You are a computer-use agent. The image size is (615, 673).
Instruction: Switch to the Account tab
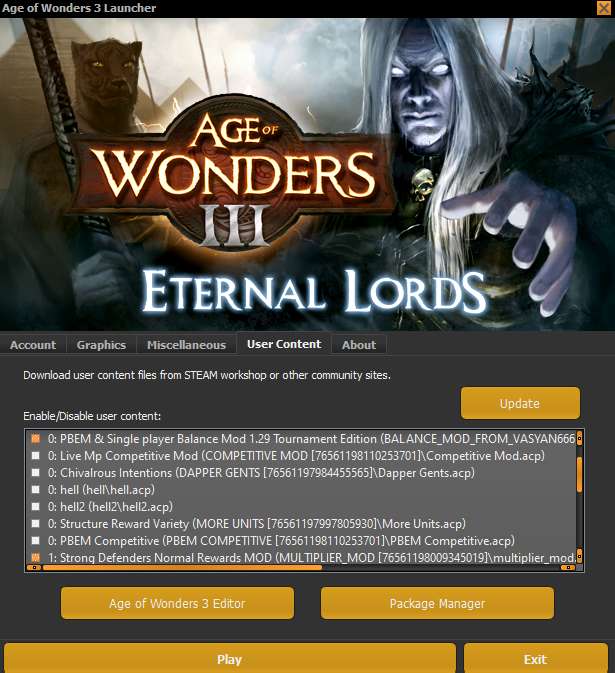pos(33,345)
